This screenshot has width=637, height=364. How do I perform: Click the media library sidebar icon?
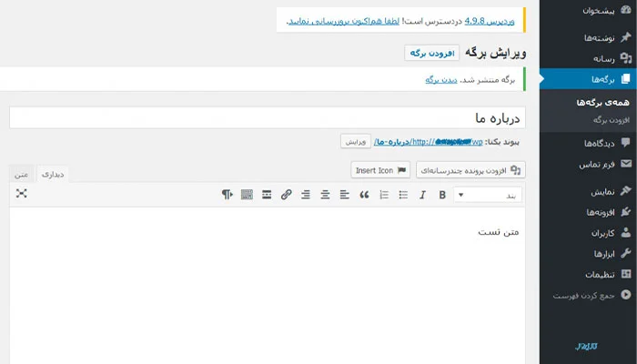[626, 58]
